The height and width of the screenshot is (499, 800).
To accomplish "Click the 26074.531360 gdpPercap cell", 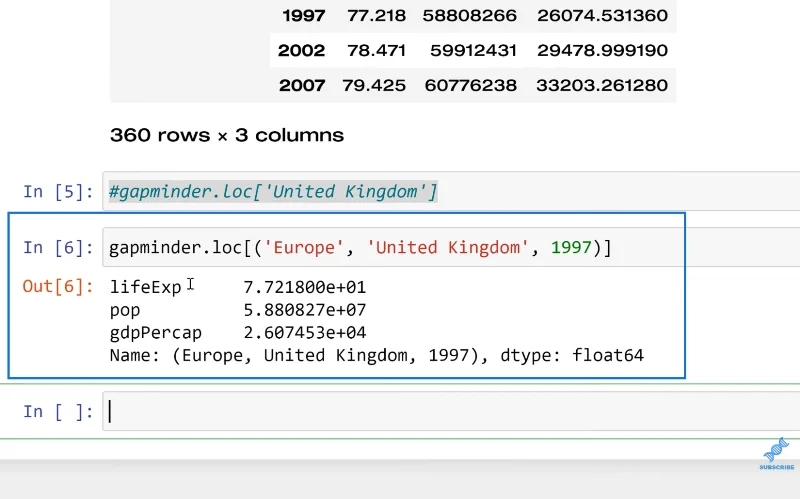I will tap(602, 15).
